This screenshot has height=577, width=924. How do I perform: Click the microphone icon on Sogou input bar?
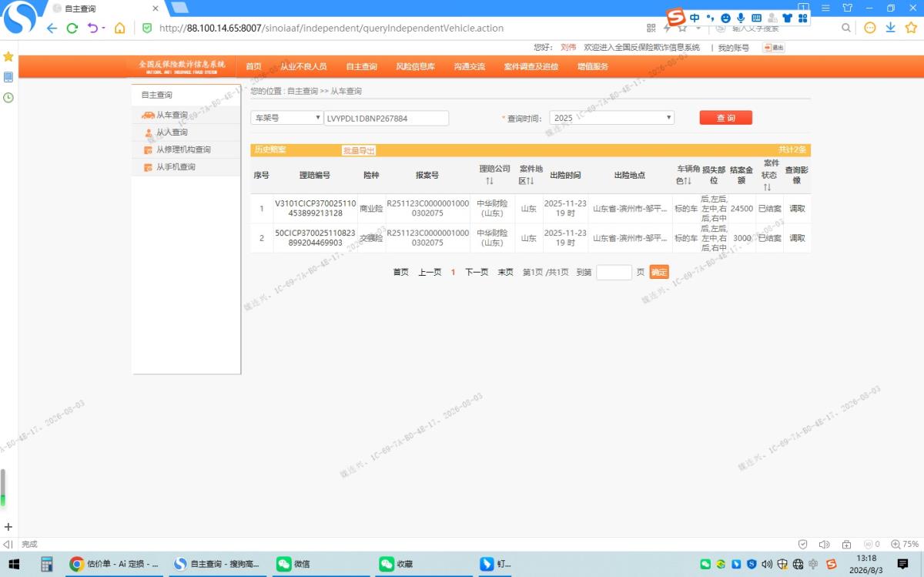(x=741, y=18)
